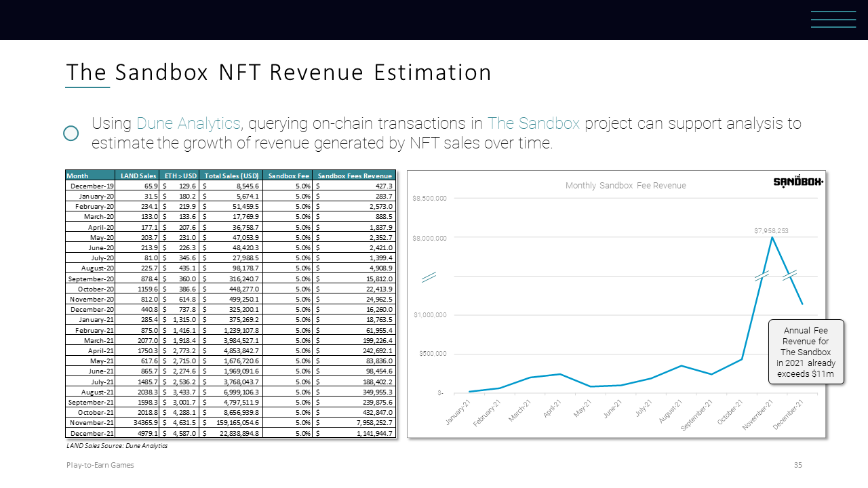Click the $500,000 axis label

[x=431, y=354]
